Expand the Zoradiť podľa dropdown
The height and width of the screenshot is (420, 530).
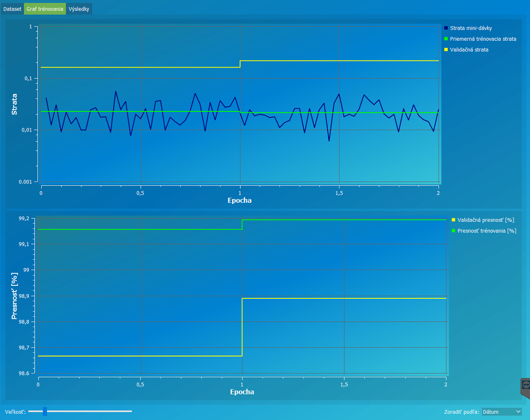click(x=502, y=412)
